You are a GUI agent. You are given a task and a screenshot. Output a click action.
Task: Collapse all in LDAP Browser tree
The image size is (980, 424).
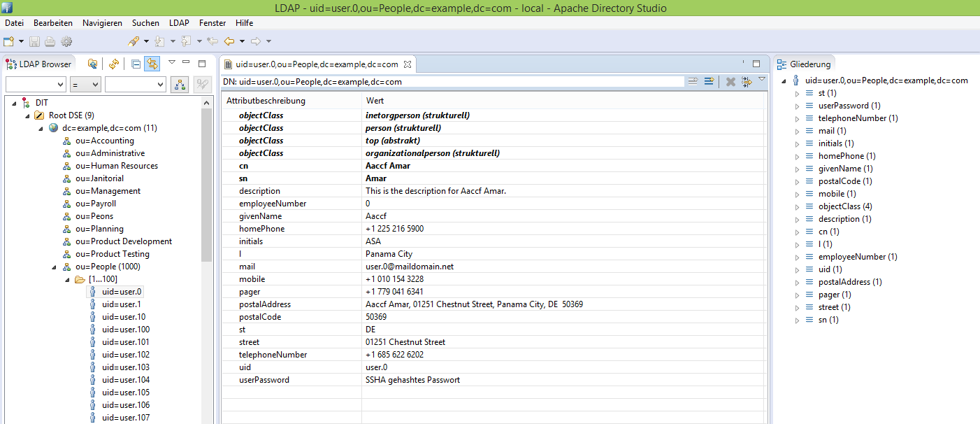pos(136,64)
